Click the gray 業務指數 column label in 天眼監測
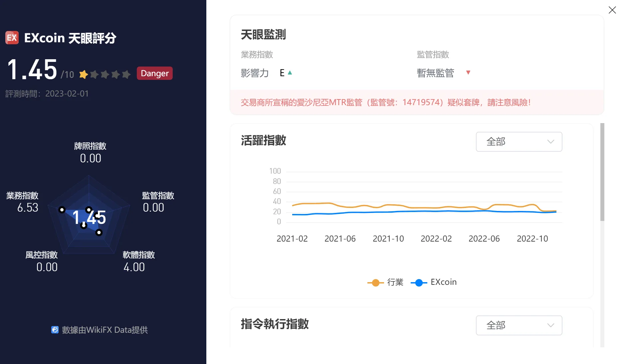Viewport: 621px width, 364px height. point(257,54)
